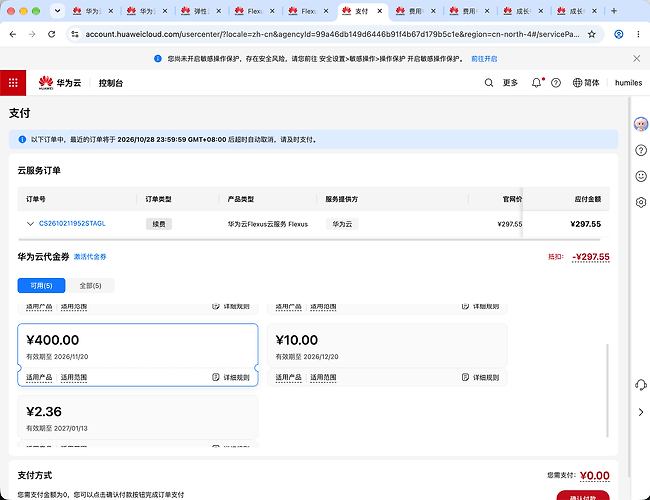Click the payable total ¥0.00

pyautogui.click(x=594, y=476)
